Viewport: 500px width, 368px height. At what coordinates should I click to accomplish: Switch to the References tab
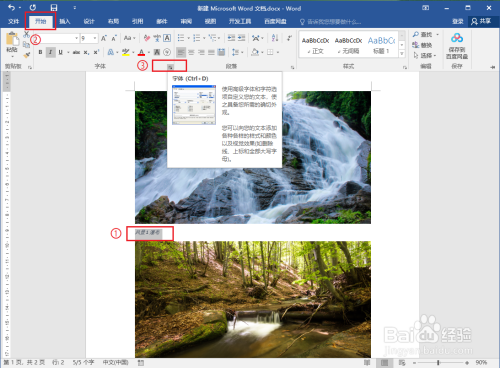[137, 21]
